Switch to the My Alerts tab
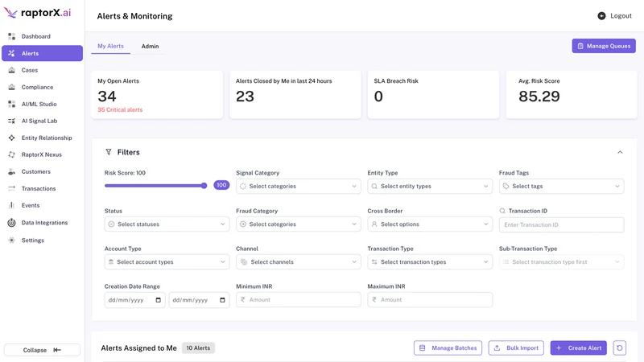The height and width of the screenshot is (362, 644). click(x=110, y=47)
